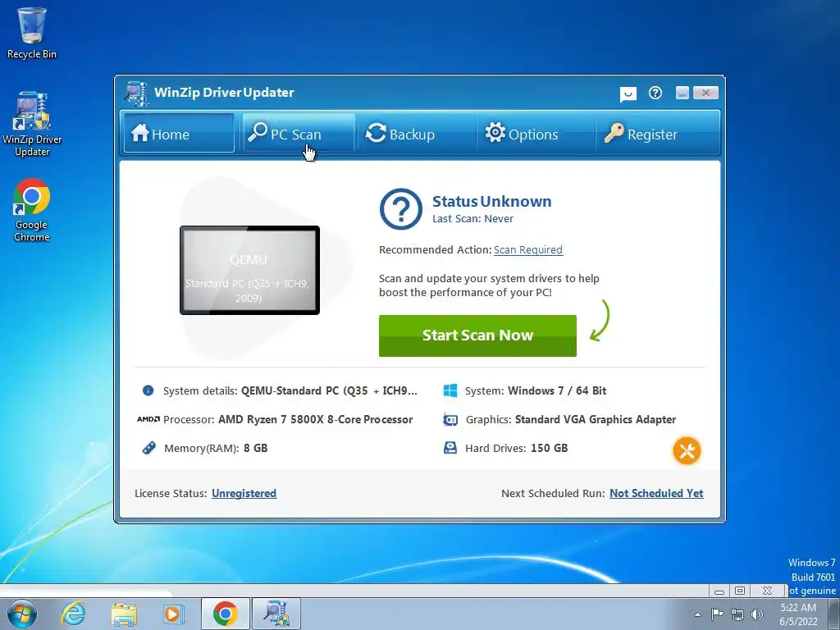Open the volume speaker tray icon
The height and width of the screenshot is (630, 840).
(x=757, y=614)
